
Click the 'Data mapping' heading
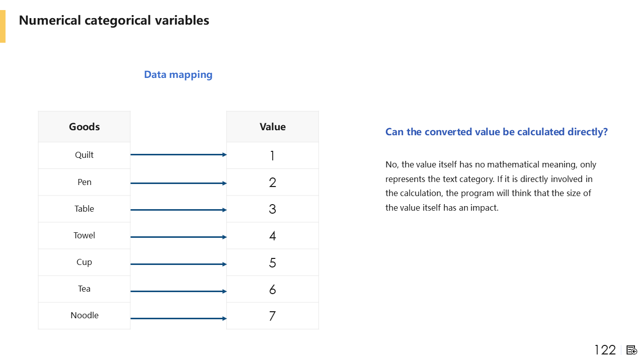(x=178, y=74)
